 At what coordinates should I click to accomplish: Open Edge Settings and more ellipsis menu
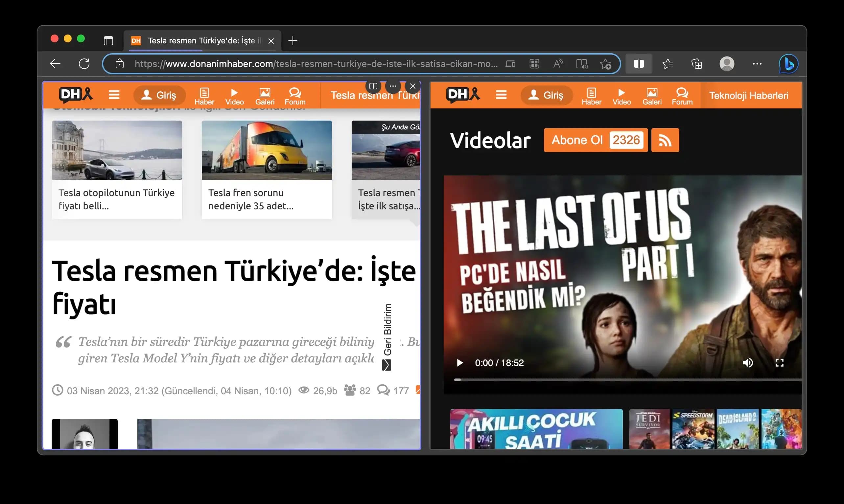[757, 64]
